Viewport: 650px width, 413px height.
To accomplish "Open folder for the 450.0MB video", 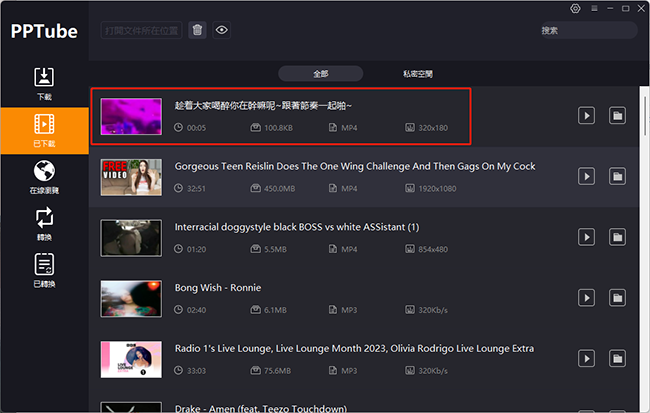I will coord(617,176).
